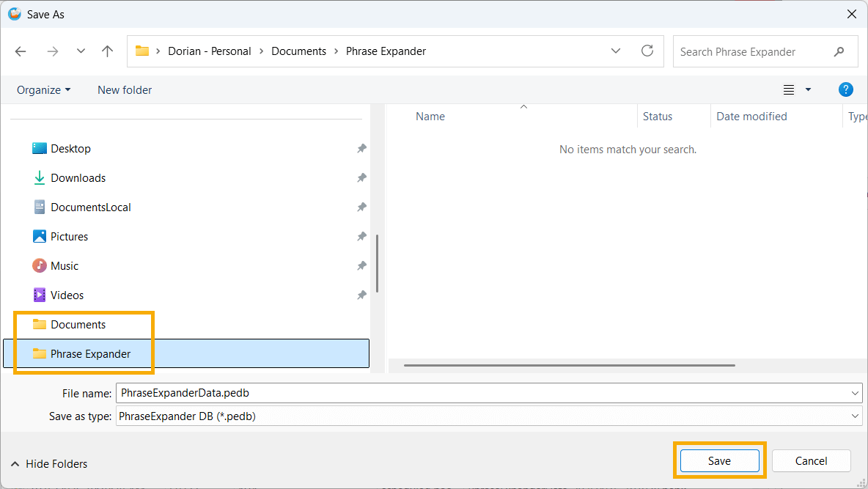Open the Organize menu
868x489 pixels.
(44, 89)
